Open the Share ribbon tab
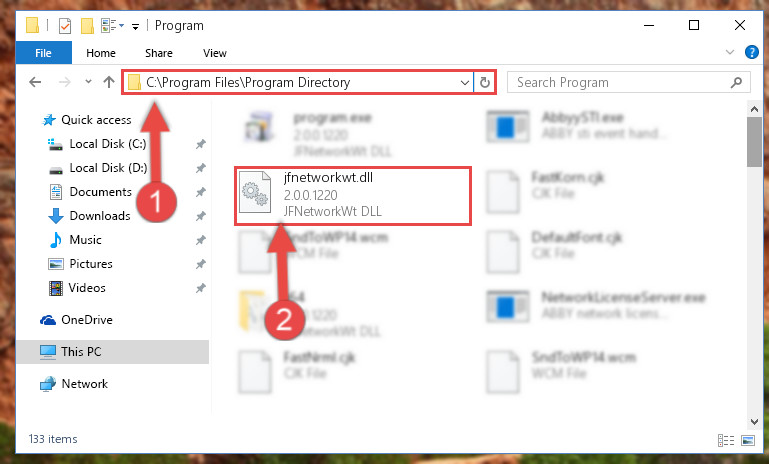This screenshot has height=464, width=769. click(158, 53)
